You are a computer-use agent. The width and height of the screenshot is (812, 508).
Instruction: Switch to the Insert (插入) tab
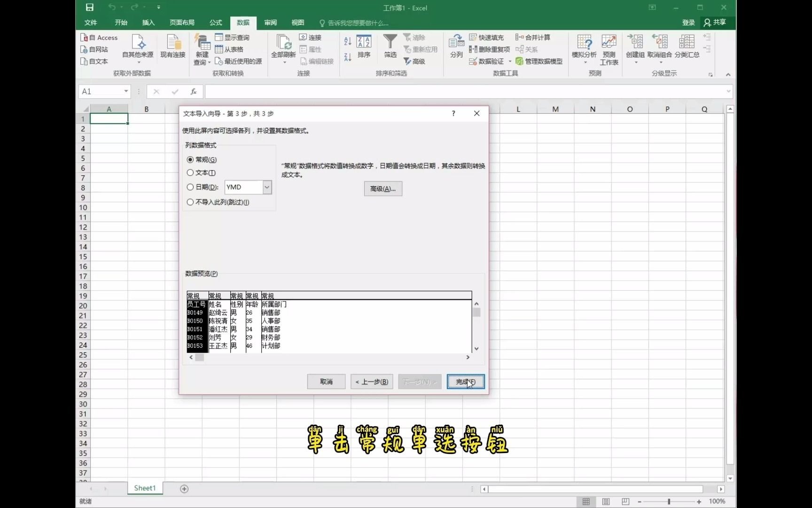148,23
